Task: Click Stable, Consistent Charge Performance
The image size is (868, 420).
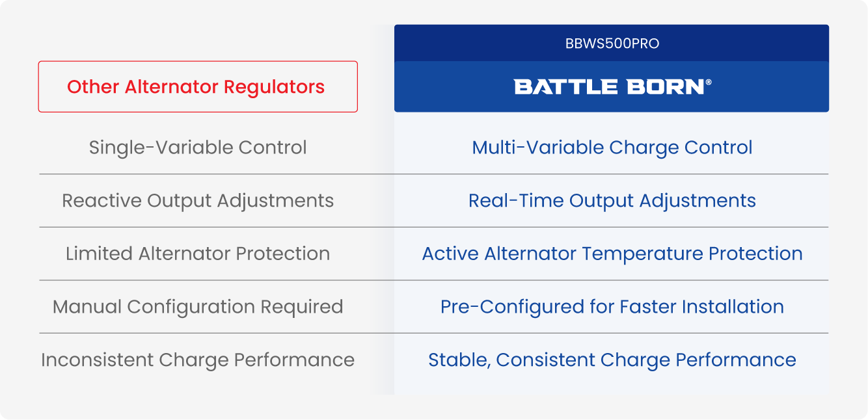Action: [x=612, y=360]
